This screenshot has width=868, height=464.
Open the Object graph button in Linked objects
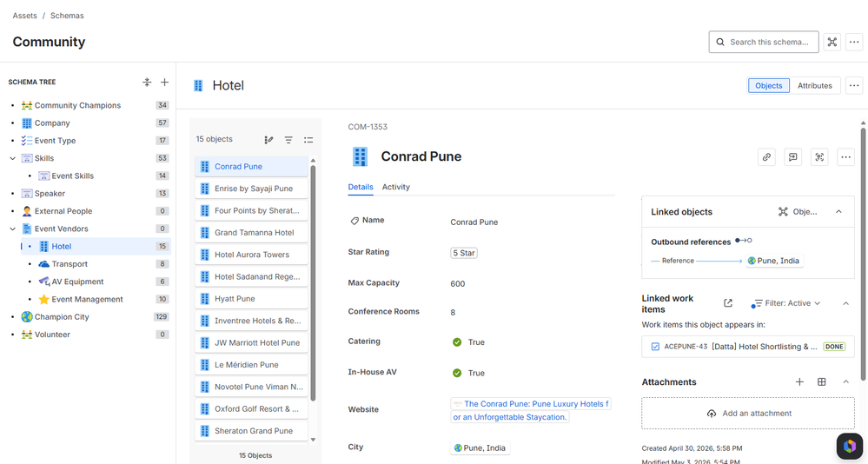click(x=798, y=211)
